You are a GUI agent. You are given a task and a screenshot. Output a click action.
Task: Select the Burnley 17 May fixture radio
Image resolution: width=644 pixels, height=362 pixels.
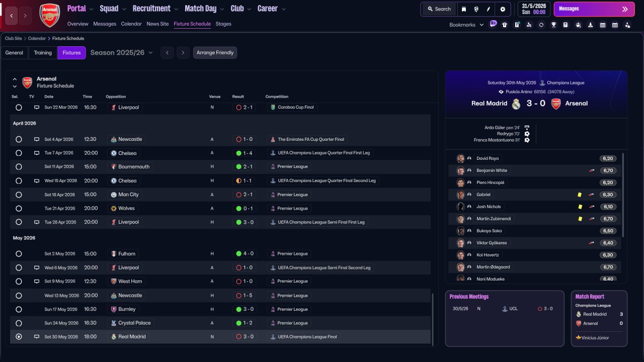tap(19, 309)
